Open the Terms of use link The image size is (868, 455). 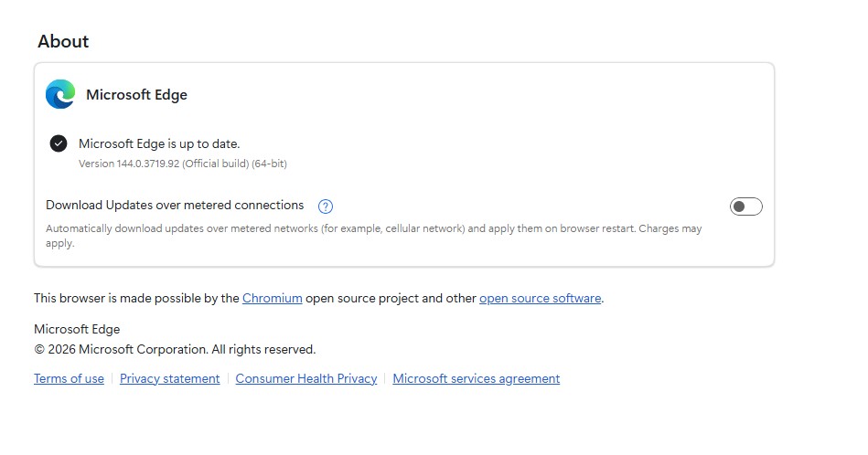(69, 378)
